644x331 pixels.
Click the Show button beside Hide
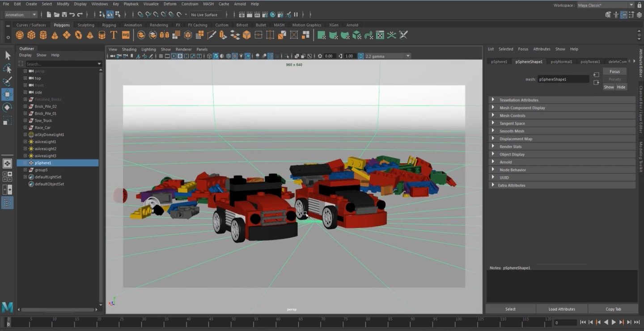pyautogui.click(x=609, y=87)
